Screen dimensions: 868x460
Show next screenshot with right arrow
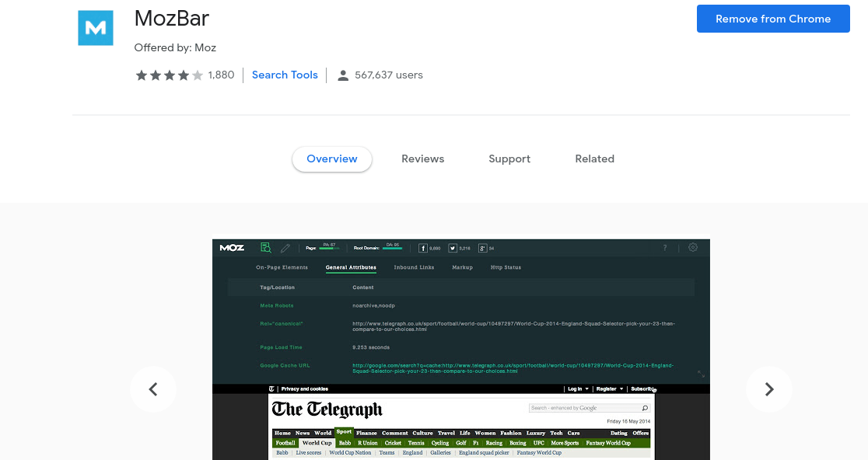click(769, 389)
